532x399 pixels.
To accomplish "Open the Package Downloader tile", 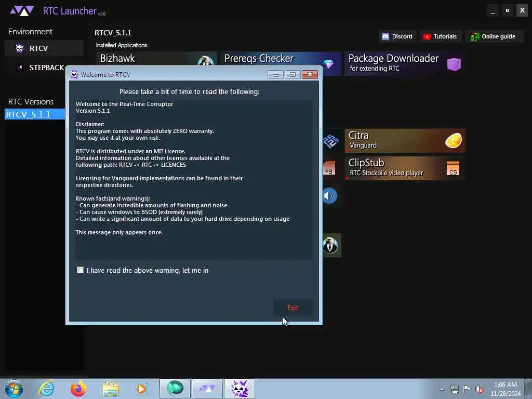I will coord(405,64).
